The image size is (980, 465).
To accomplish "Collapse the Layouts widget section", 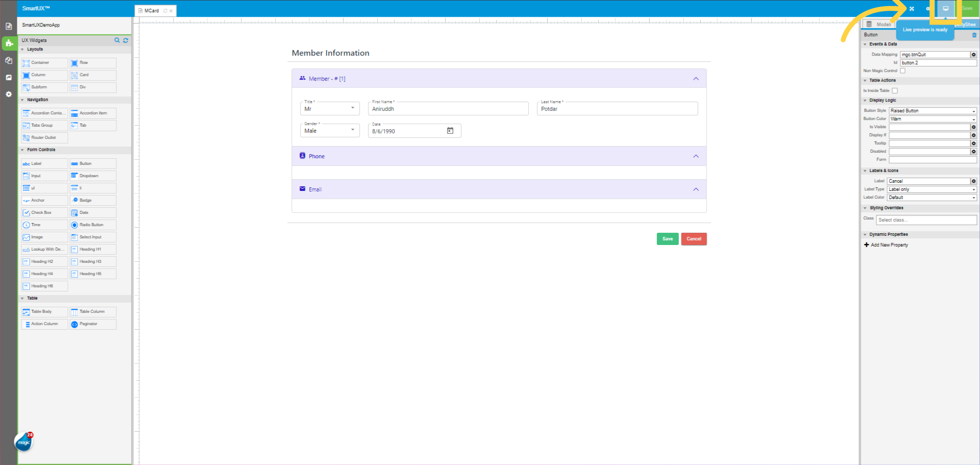I will 22,50.
